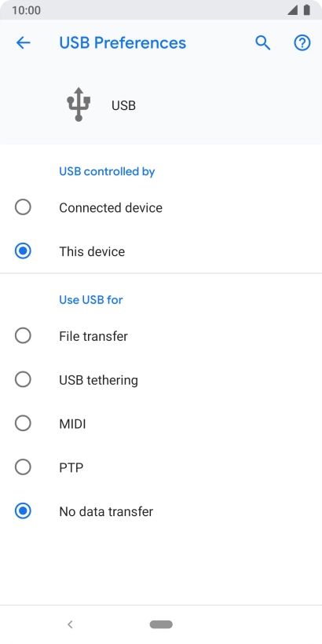
Task: Choose File transfer radio option
Action: (23, 336)
